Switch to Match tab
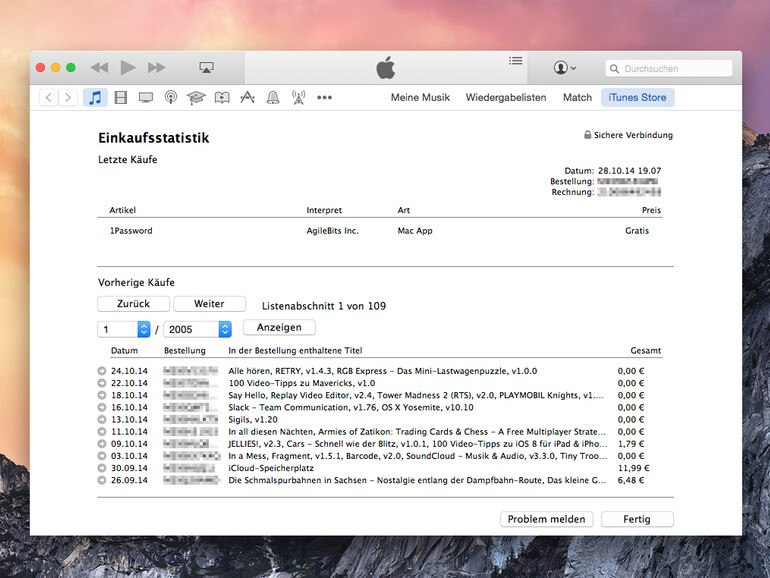Viewport: 770px width, 578px height. pos(578,97)
